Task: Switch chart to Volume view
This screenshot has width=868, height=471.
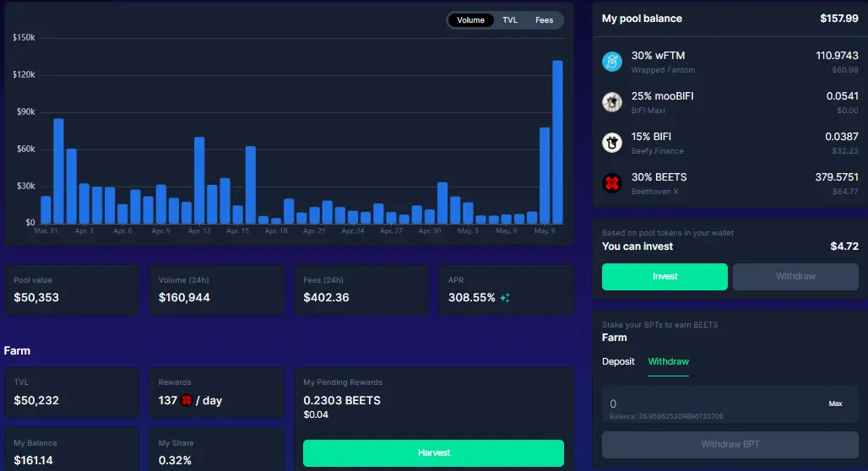Action: point(470,20)
